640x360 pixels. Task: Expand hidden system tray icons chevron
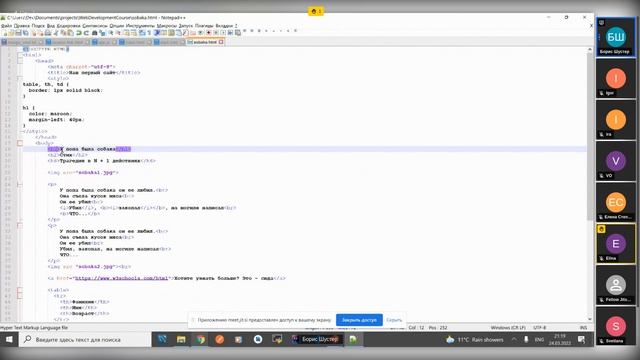[x=514, y=340]
